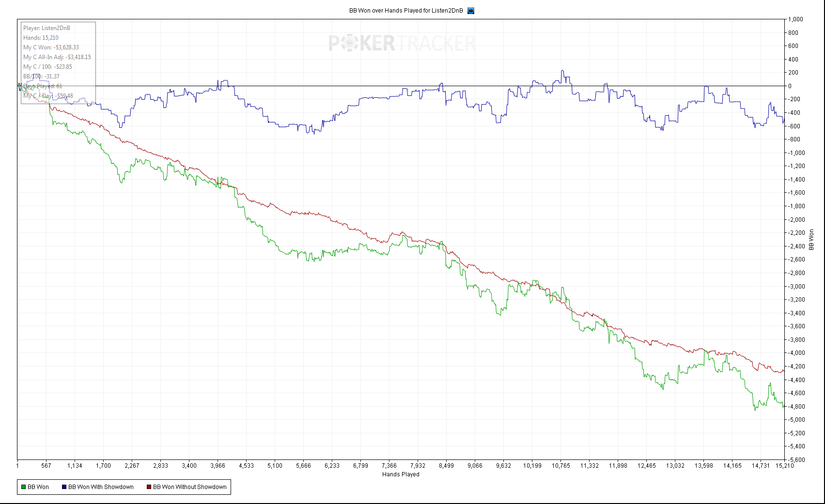
Task: Click the 'My C / 100: -$23.85' stat
Action: coord(47,67)
